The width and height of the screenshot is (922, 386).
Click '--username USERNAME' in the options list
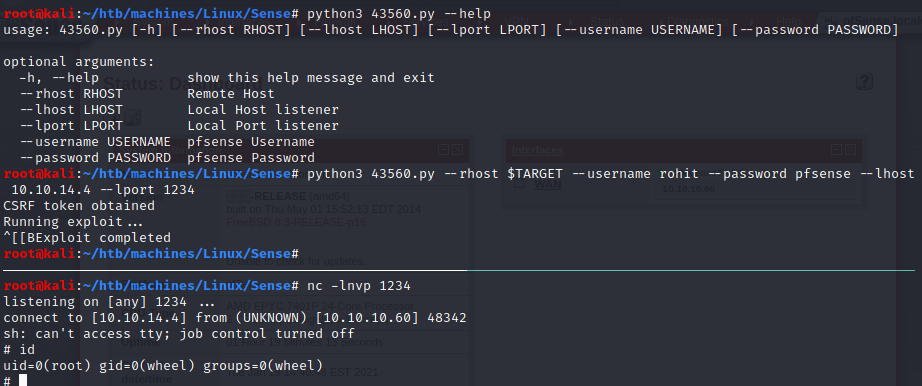click(x=95, y=142)
